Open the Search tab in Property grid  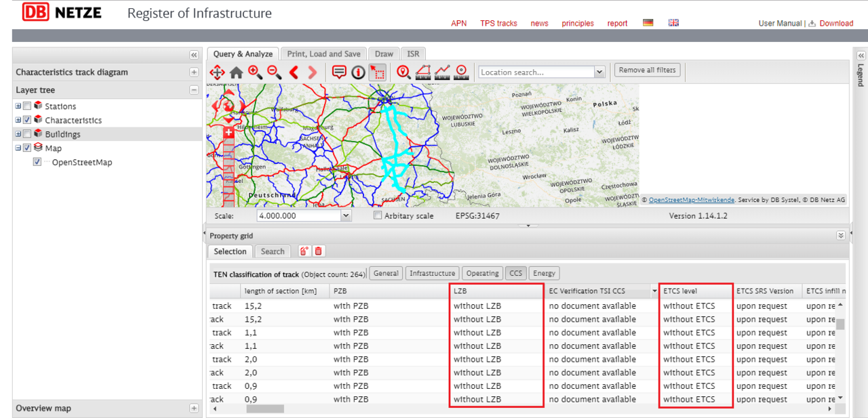click(x=273, y=251)
